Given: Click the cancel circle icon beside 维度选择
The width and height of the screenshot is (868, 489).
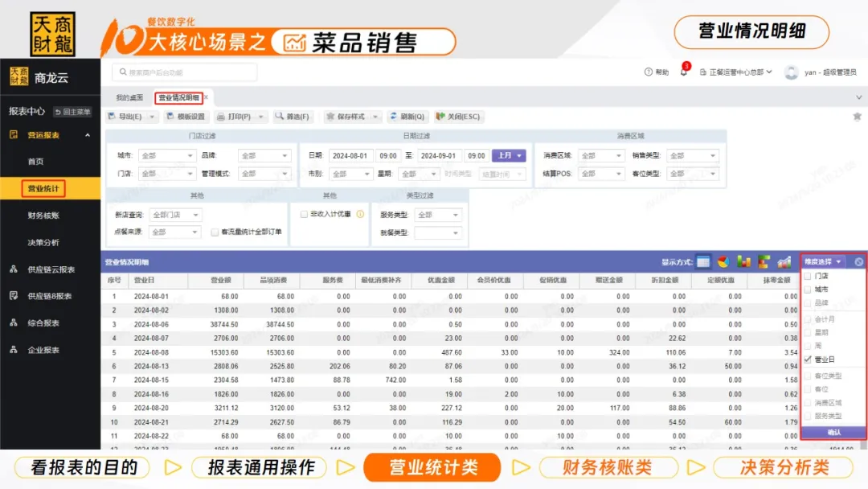Looking at the screenshot, I should [x=858, y=262].
